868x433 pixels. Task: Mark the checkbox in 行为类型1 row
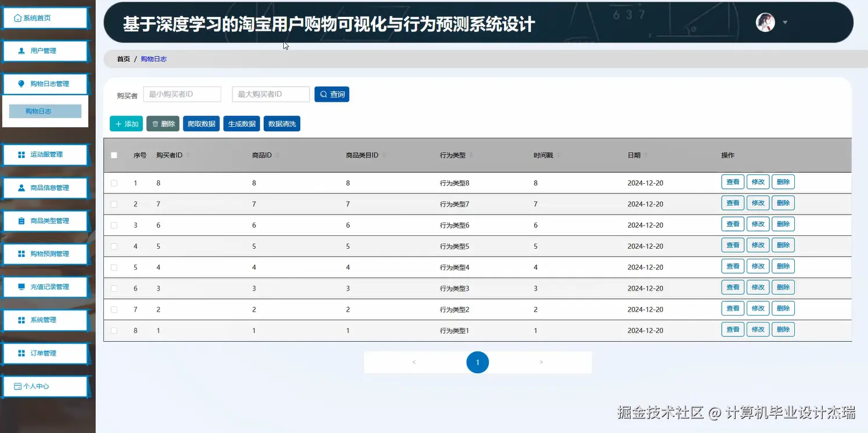[114, 331]
